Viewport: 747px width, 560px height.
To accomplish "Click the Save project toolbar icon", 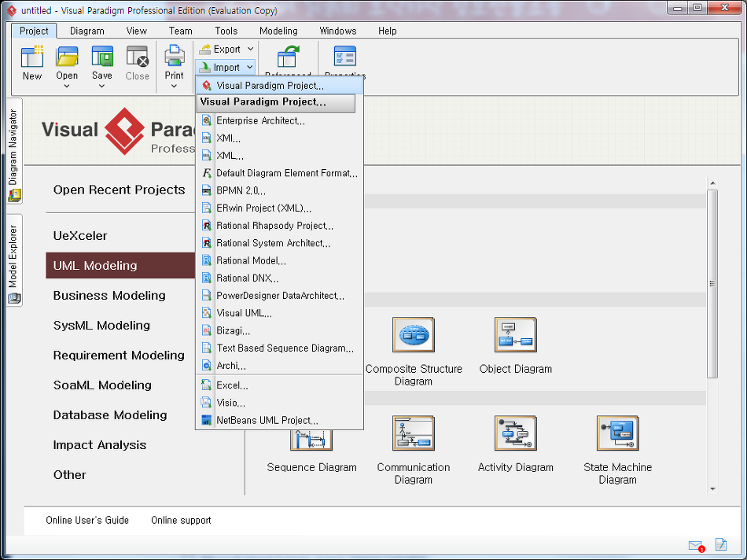I will pos(102,57).
